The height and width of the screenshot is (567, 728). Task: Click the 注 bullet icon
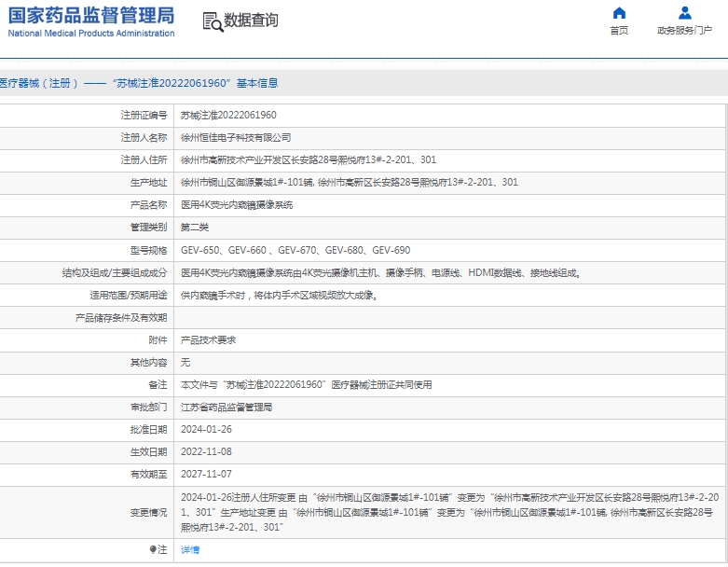tap(153, 549)
